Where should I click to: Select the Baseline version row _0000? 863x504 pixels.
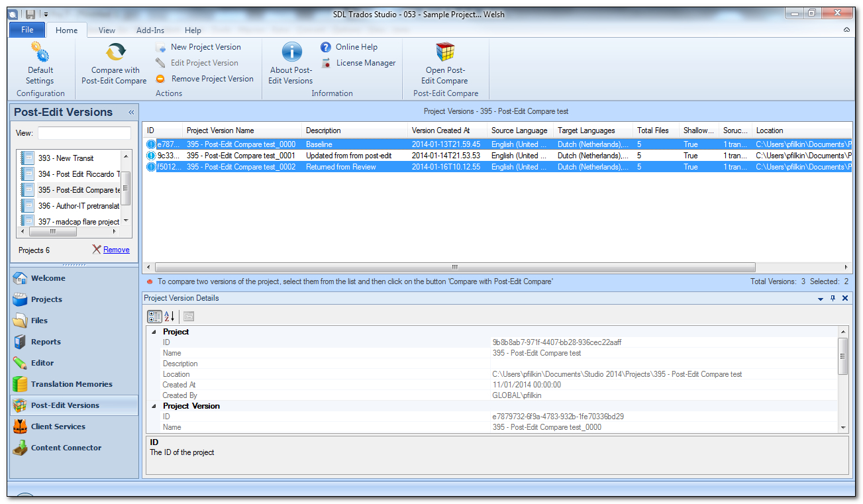tap(498, 144)
